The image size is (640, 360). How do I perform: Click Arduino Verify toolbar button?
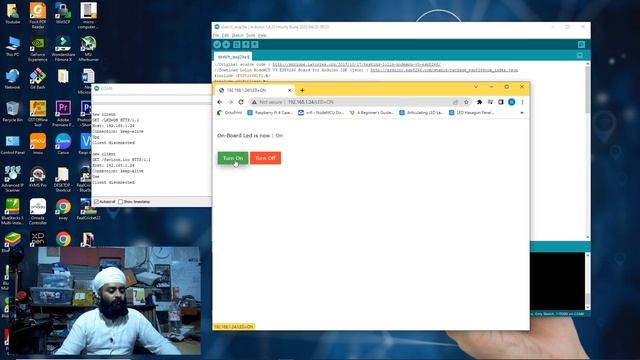217,44
